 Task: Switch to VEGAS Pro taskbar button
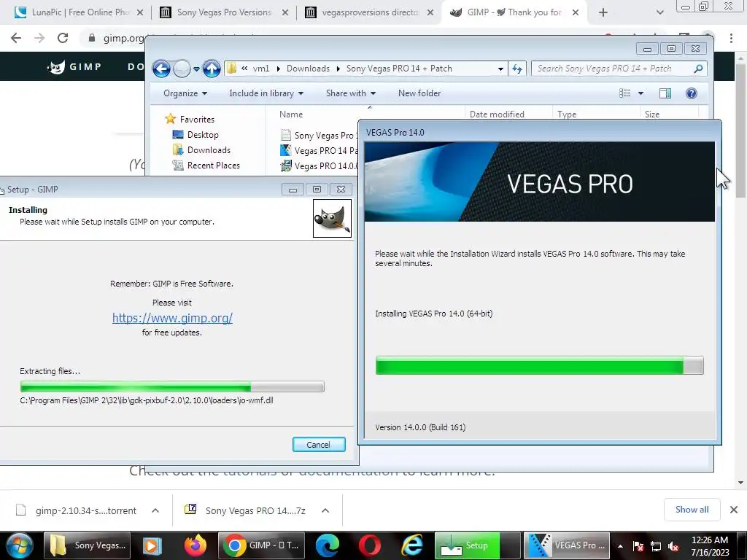[x=567, y=545]
